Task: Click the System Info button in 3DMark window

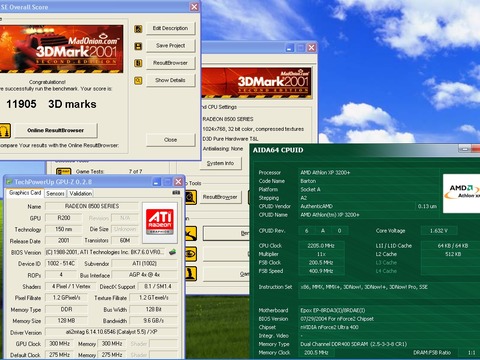Action: click(x=220, y=163)
